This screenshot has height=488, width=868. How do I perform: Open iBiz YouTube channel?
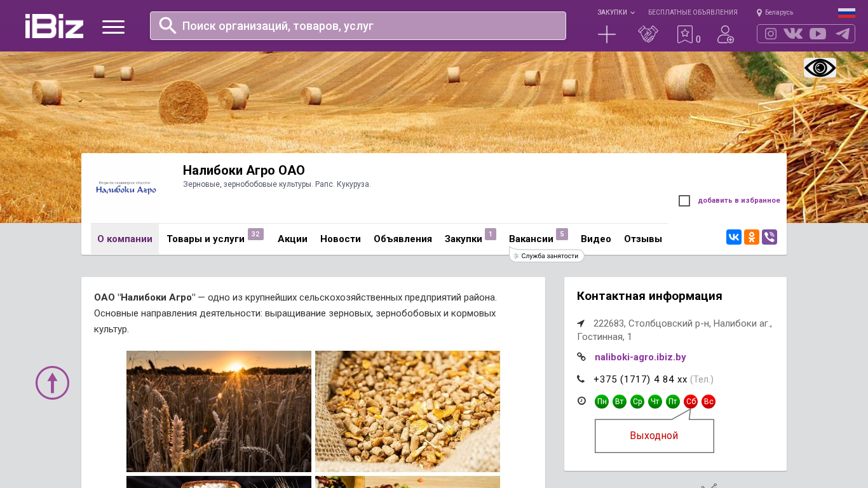click(818, 34)
